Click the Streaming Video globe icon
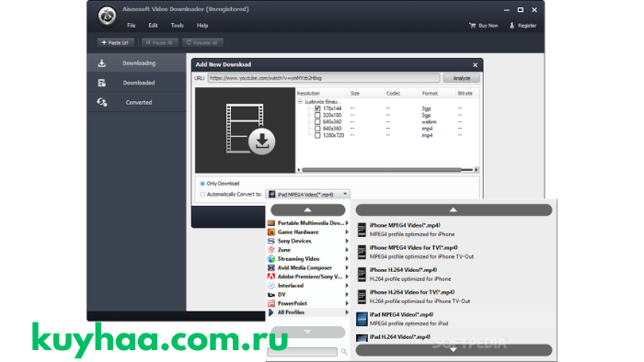This screenshot has width=644, height=362. [x=271, y=259]
